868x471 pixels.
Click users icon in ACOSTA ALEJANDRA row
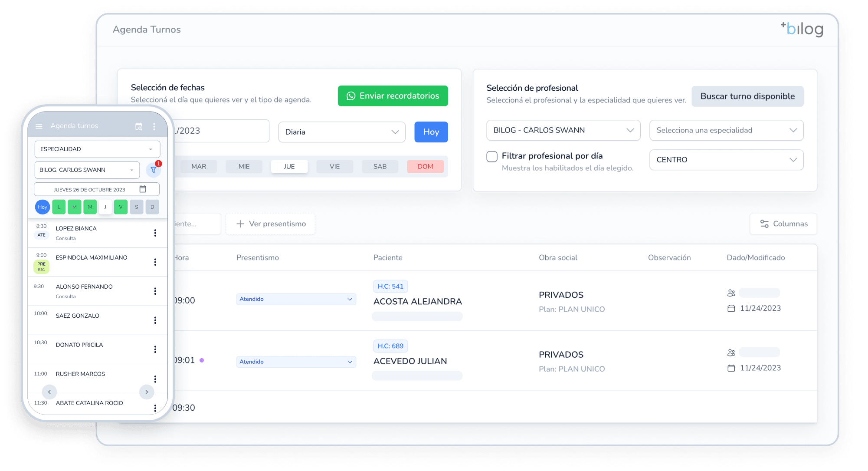click(x=731, y=293)
